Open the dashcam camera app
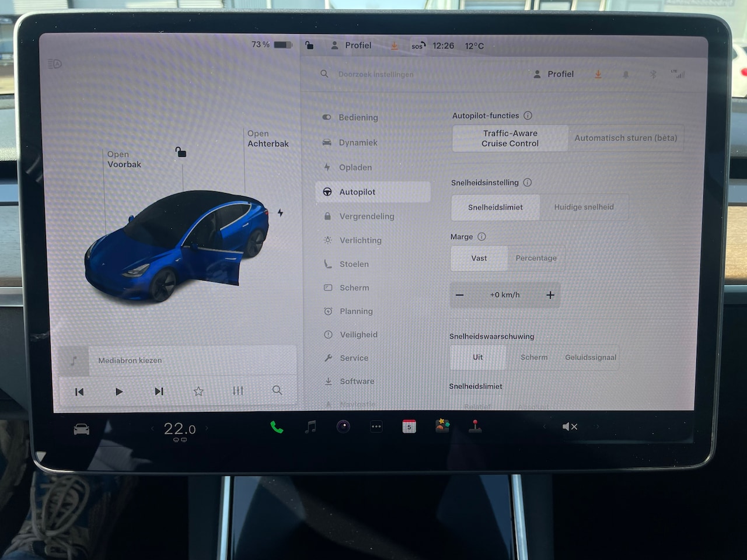This screenshot has height=560, width=747. 343,427
